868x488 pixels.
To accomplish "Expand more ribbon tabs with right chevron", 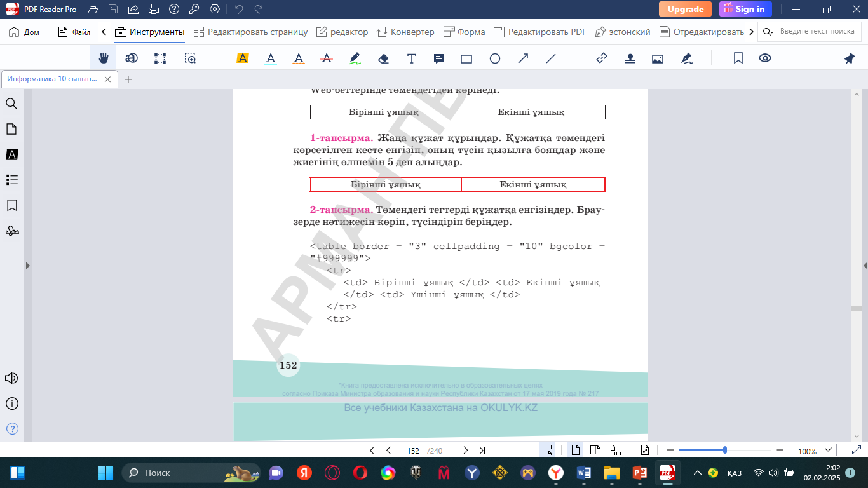I will click(752, 32).
